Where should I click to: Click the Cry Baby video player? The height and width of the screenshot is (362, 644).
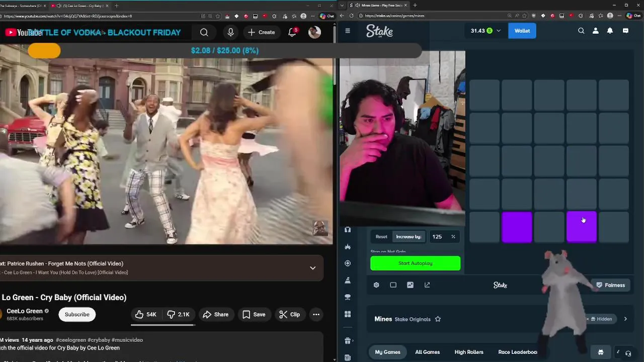166,151
